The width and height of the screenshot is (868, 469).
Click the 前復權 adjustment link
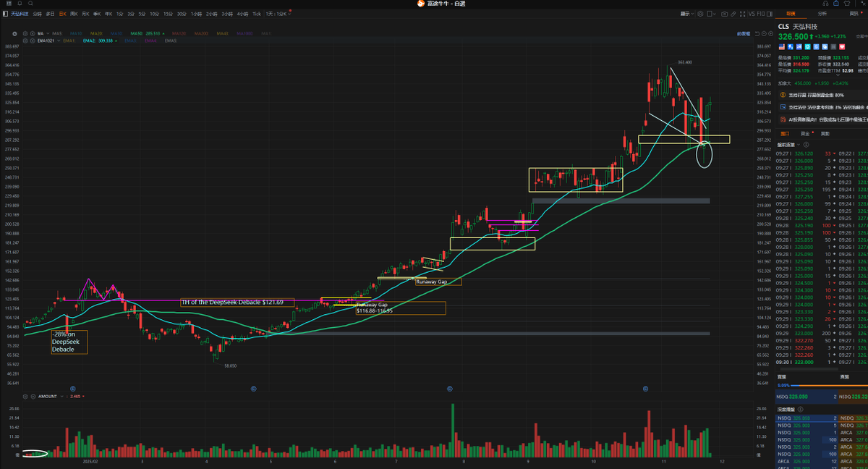(744, 33)
